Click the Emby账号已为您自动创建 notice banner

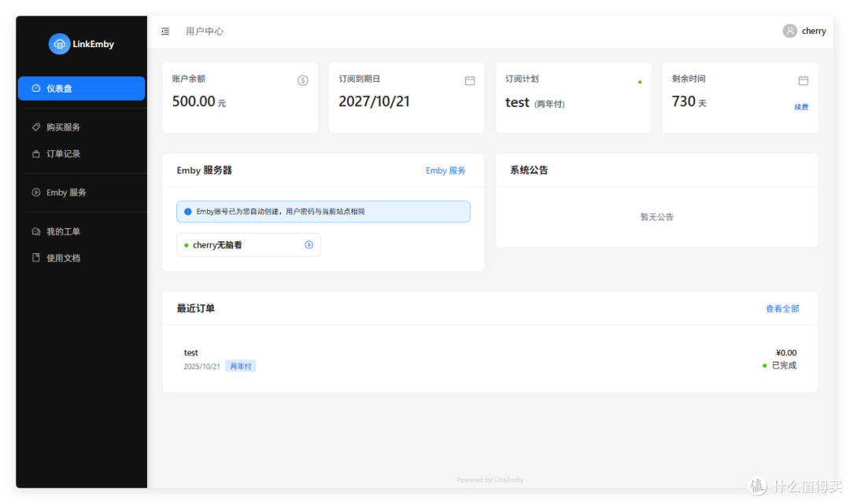tap(323, 212)
